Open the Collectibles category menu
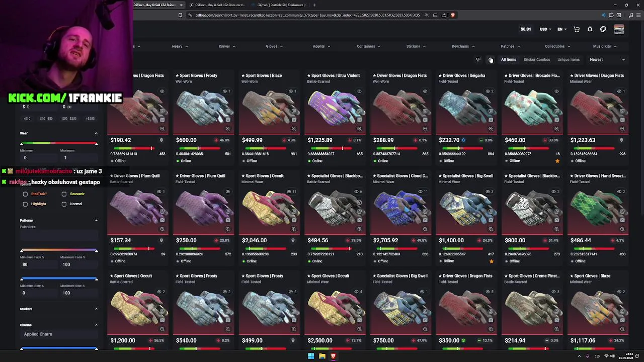 (x=557, y=46)
